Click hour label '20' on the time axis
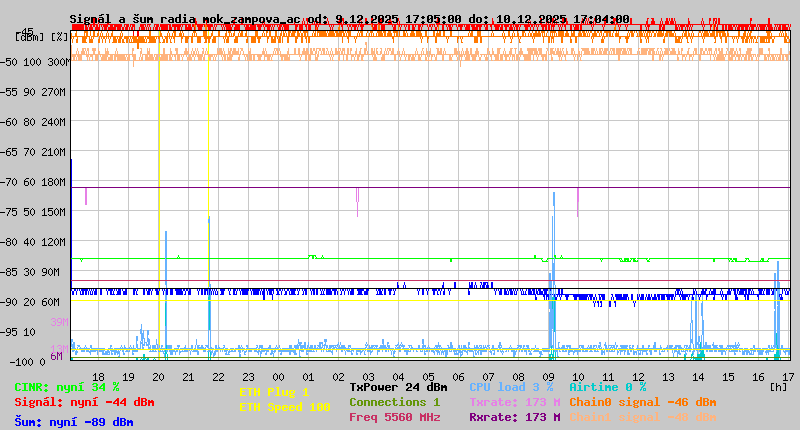Image resolution: width=800 pixels, height=430 pixels. [159, 377]
